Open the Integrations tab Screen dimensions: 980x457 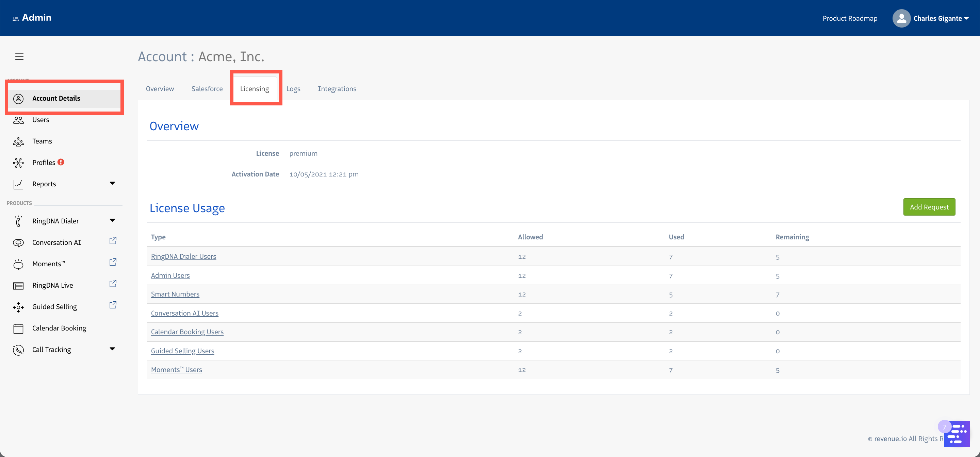click(x=337, y=89)
